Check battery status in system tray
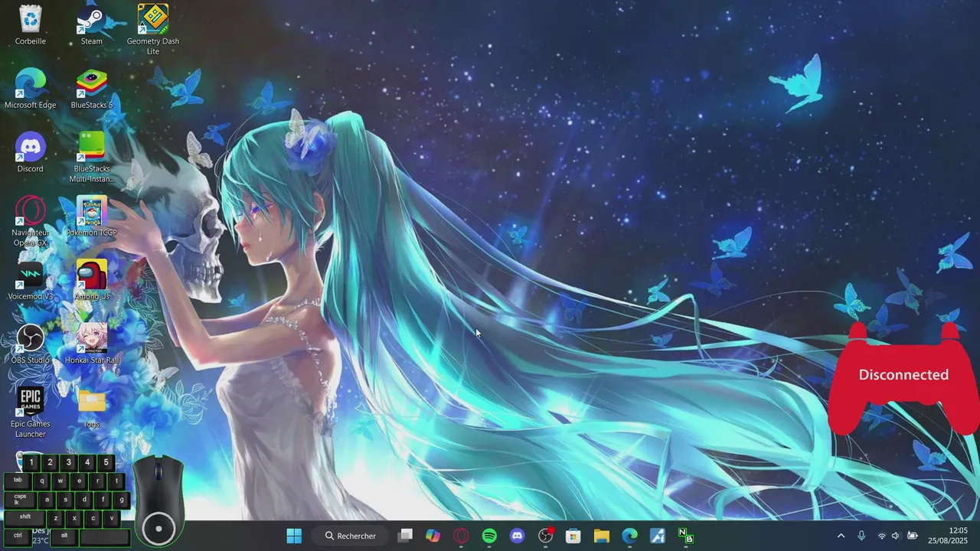This screenshot has height=551, width=980. click(x=912, y=536)
